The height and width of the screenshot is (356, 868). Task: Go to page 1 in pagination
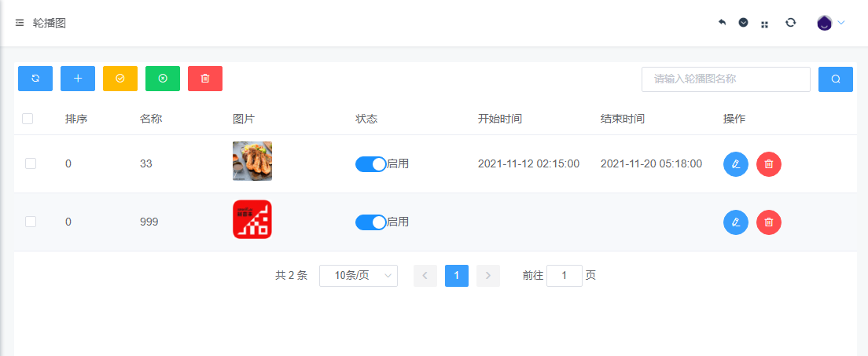click(457, 276)
